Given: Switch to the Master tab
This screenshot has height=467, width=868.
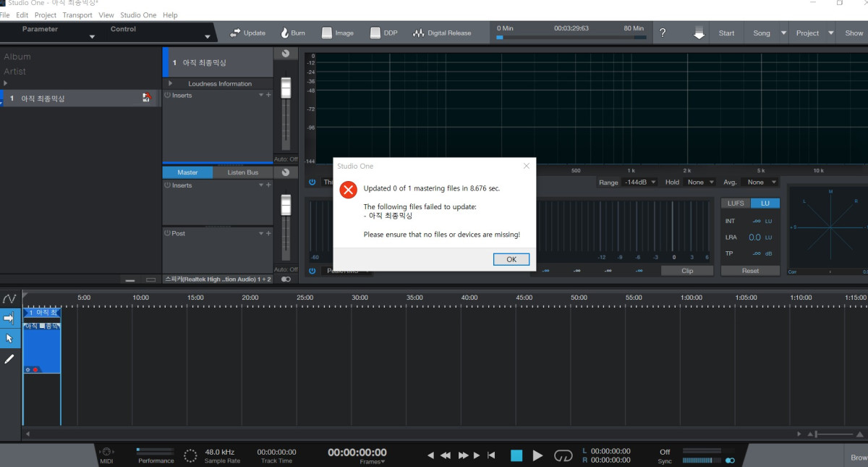Looking at the screenshot, I should (187, 172).
